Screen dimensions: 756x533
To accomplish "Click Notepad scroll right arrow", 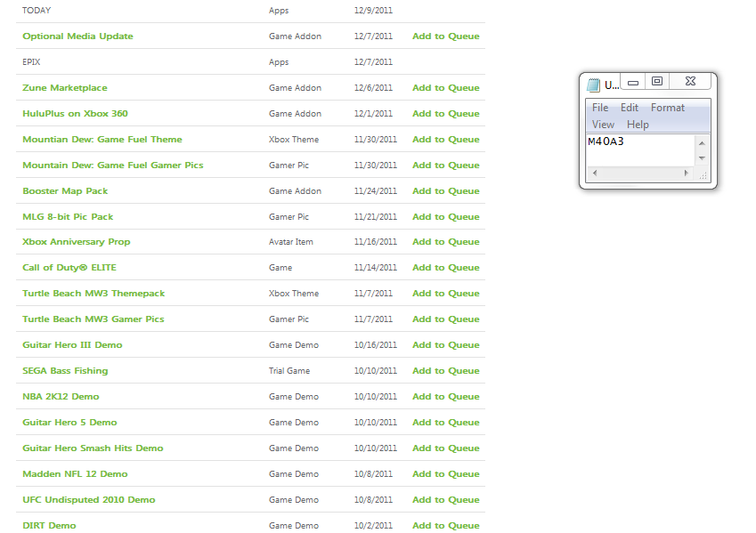I will coord(686,173).
